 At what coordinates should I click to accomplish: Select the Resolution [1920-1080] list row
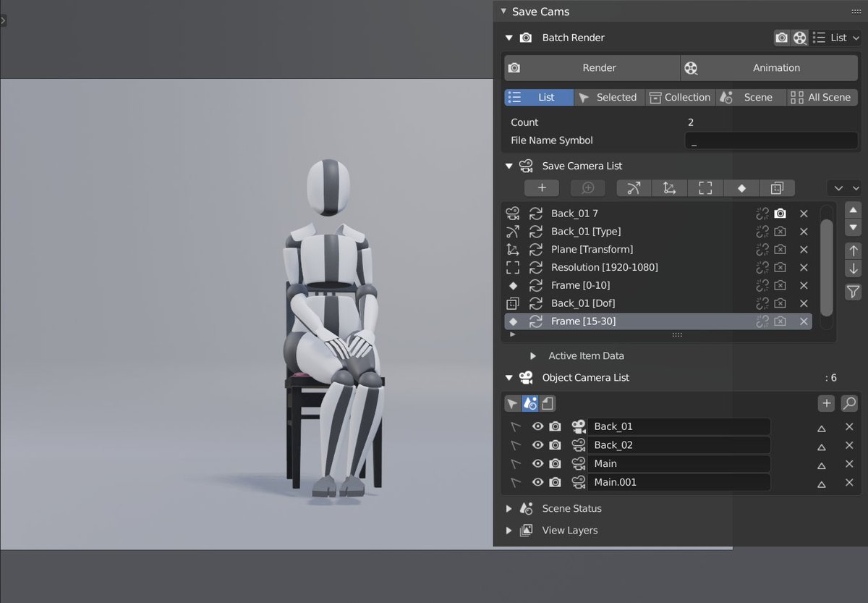point(658,267)
